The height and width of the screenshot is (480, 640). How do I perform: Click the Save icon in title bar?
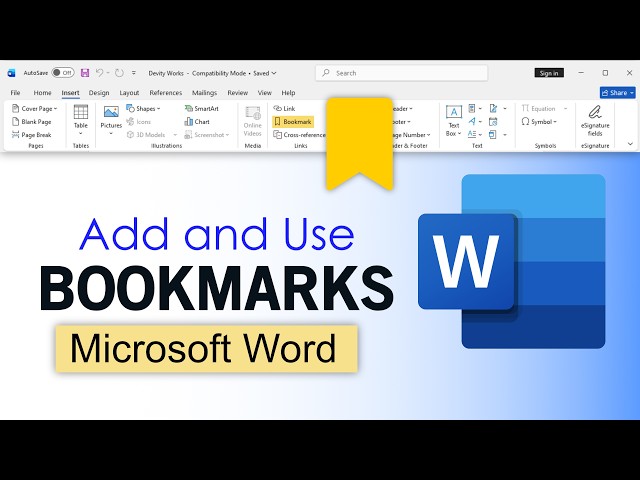[x=85, y=73]
